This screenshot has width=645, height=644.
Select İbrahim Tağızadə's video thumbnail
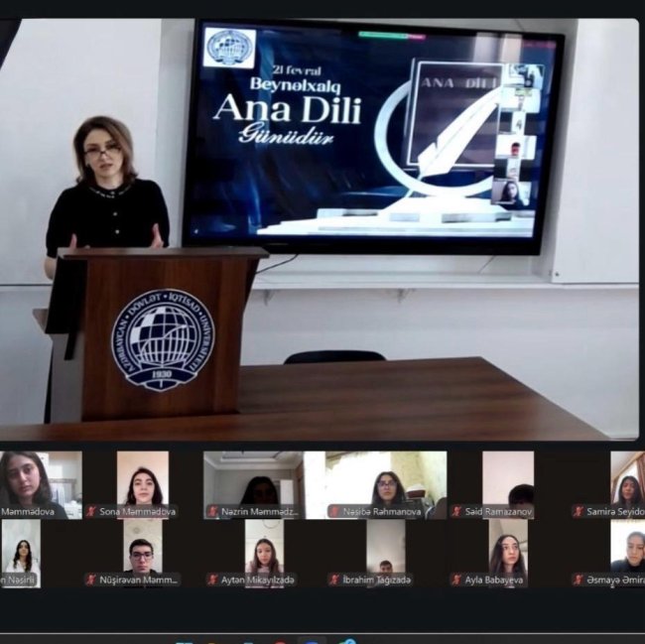385,546
